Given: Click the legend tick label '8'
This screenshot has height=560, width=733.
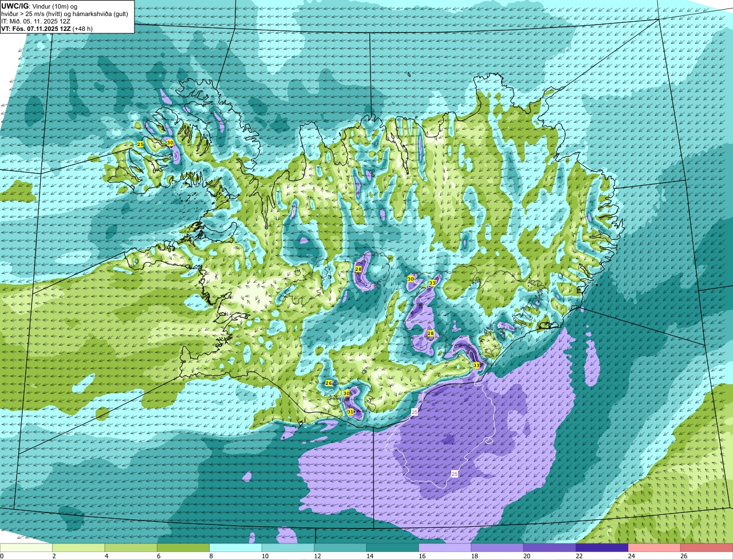Looking at the screenshot, I should (x=210, y=556).
